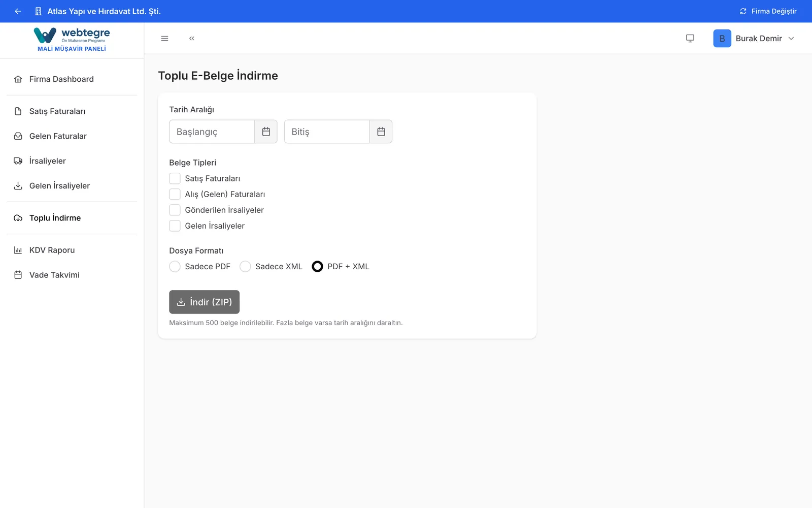Click the building icon beside the company name
Image resolution: width=812 pixels, height=508 pixels.
38,11
